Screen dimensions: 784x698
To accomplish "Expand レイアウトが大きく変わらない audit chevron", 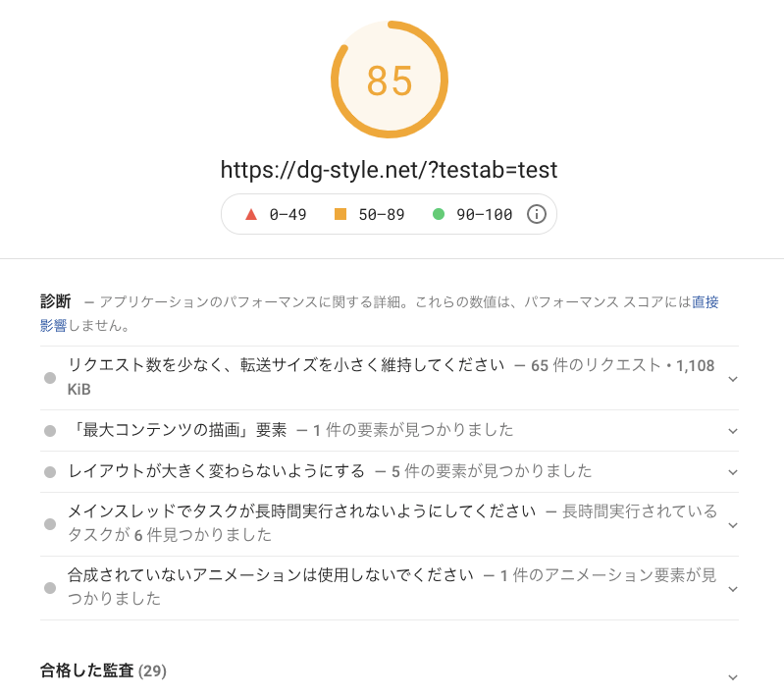I will [x=732, y=472].
